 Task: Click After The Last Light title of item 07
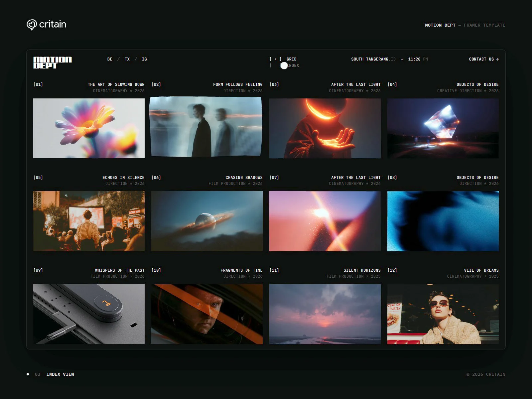(356, 178)
